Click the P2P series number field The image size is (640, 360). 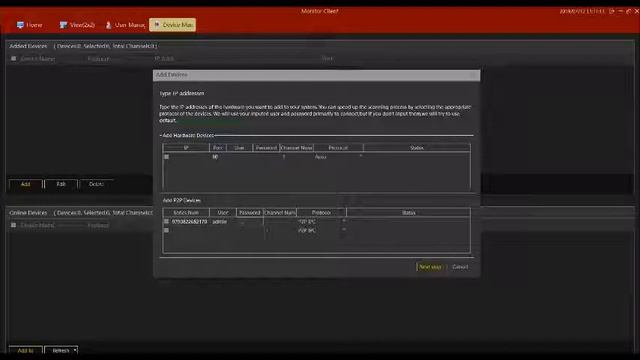[189, 221]
